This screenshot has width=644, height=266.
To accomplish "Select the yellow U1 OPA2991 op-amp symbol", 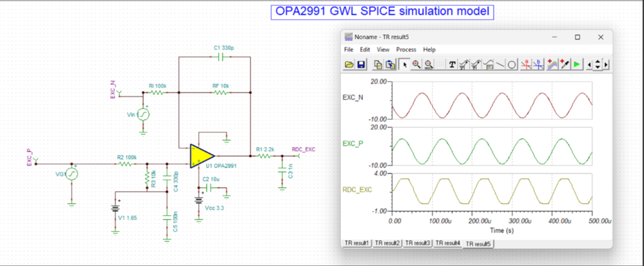I will tap(202, 156).
